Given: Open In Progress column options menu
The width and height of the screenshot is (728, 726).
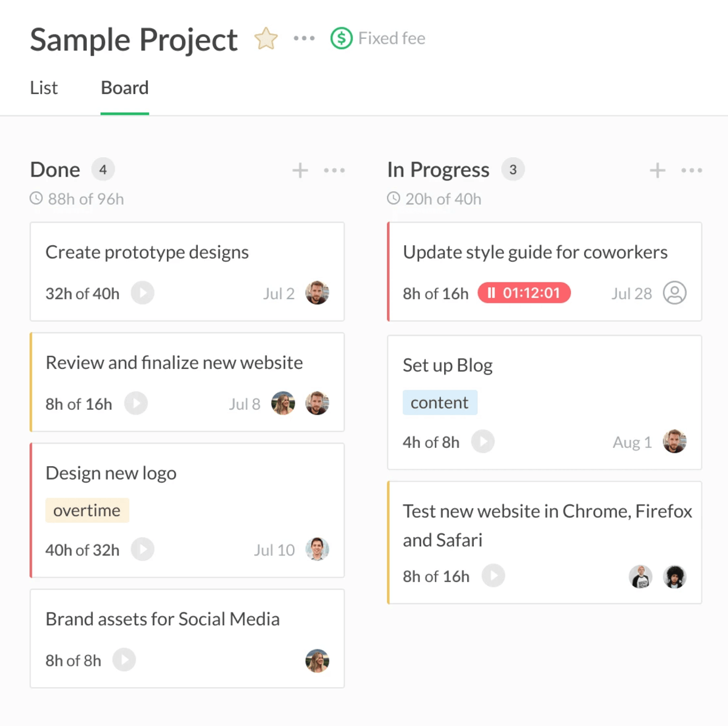Looking at the screenshot, I should click(692, 171).
